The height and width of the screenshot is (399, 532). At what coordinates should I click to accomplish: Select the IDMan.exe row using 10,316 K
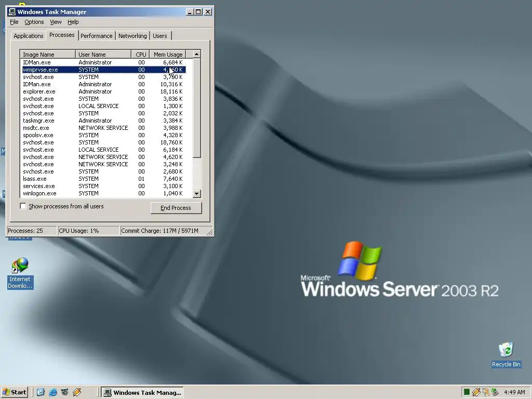103,84
